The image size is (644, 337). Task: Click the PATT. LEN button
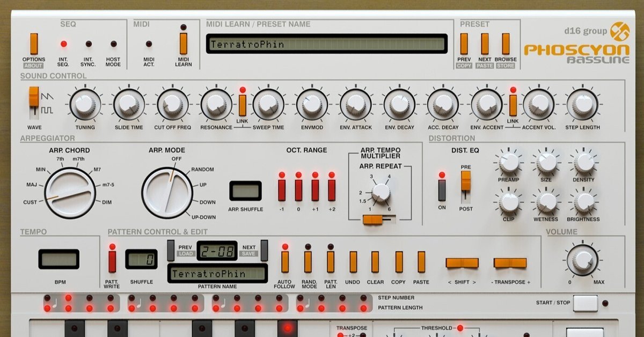click(x=331, y=261)
